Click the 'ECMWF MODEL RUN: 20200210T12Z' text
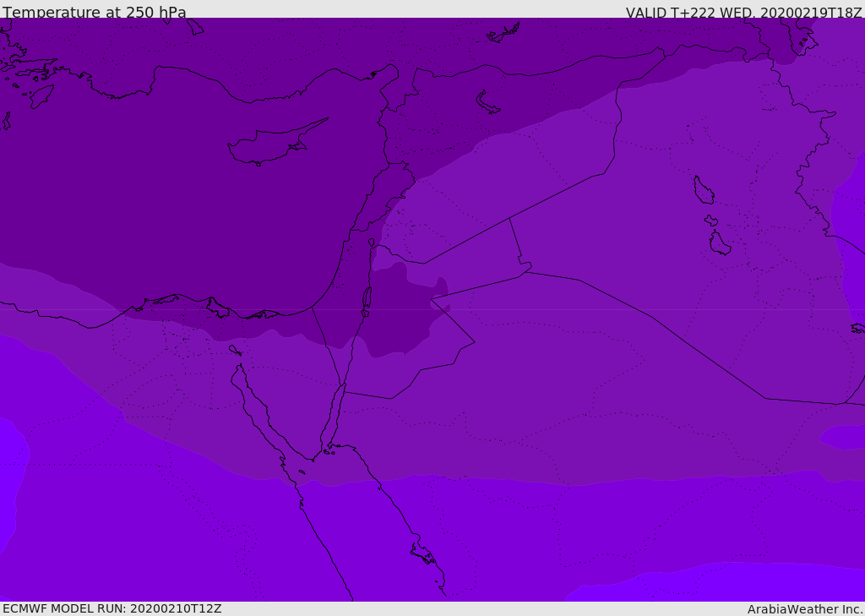The image size is (865, 616). [112, 608]
